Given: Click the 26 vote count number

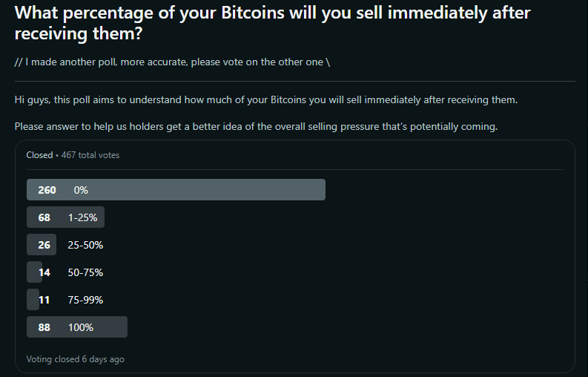Looking at the screenshot, I should click(x=44, y=245).
